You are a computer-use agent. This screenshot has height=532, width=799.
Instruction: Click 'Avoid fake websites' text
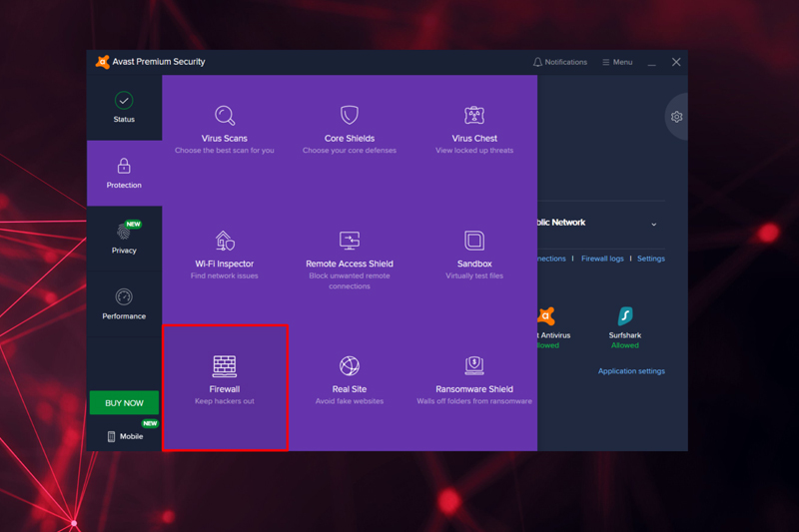(349, 401)
